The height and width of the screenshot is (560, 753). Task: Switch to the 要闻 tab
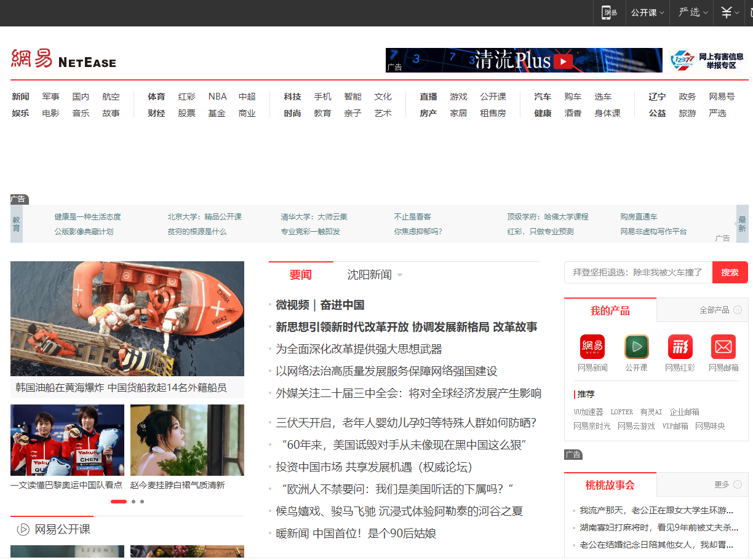click(301, 275)
